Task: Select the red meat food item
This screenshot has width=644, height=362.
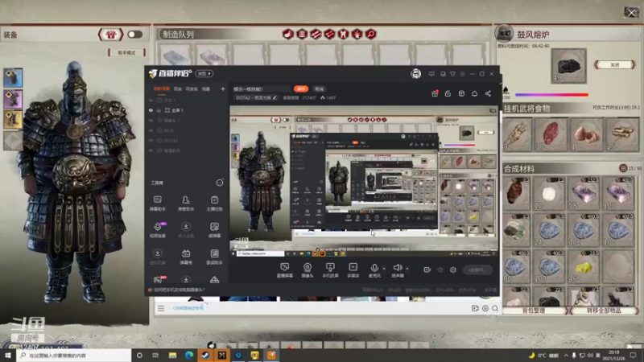Action: click(x=551, y=134)
